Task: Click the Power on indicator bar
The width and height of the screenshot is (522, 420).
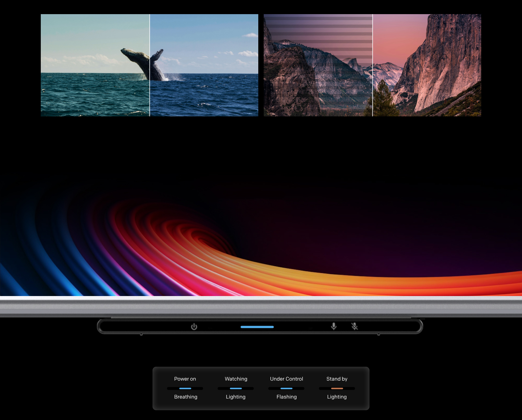Action: click(185, 388)
